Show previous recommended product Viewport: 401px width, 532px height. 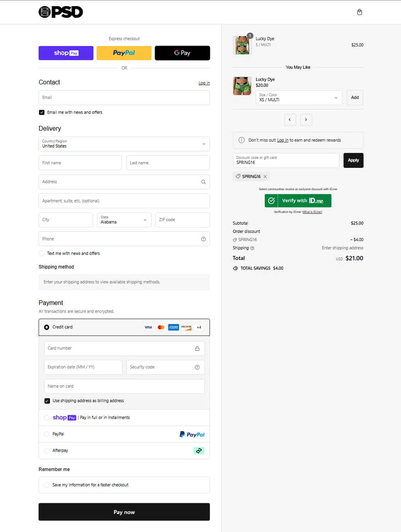coord(290,120)
